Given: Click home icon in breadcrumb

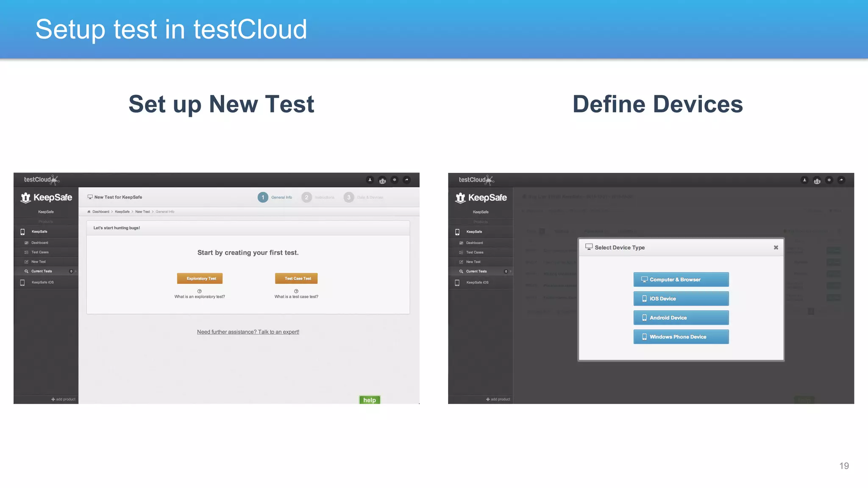Looking at the screenshot, I should 89,212.
